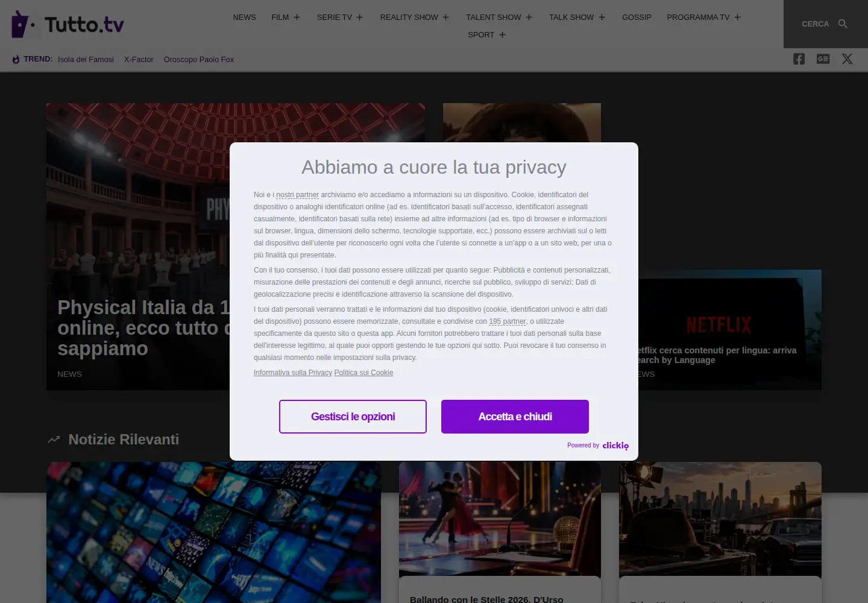Open the Google News icon

(823, 59)
